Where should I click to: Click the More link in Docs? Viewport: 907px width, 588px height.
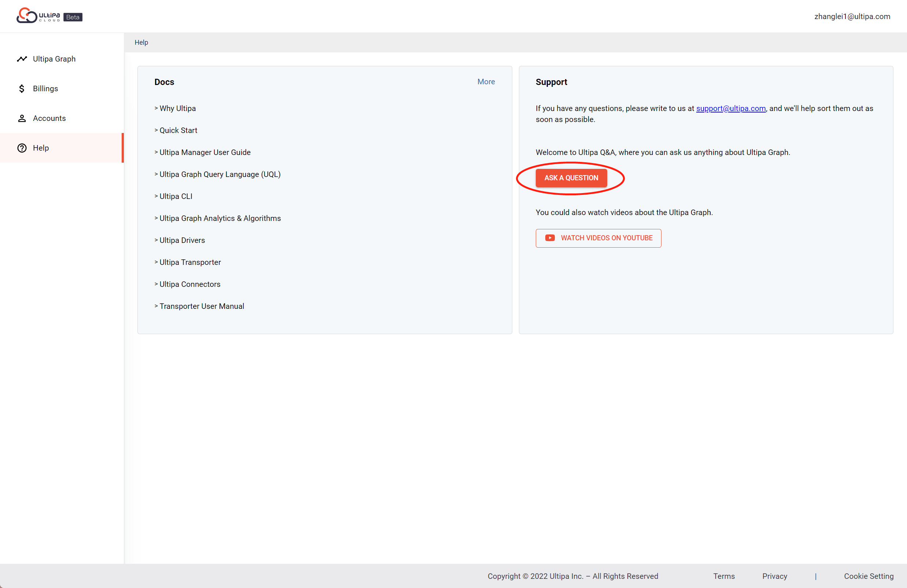[486, 82]
